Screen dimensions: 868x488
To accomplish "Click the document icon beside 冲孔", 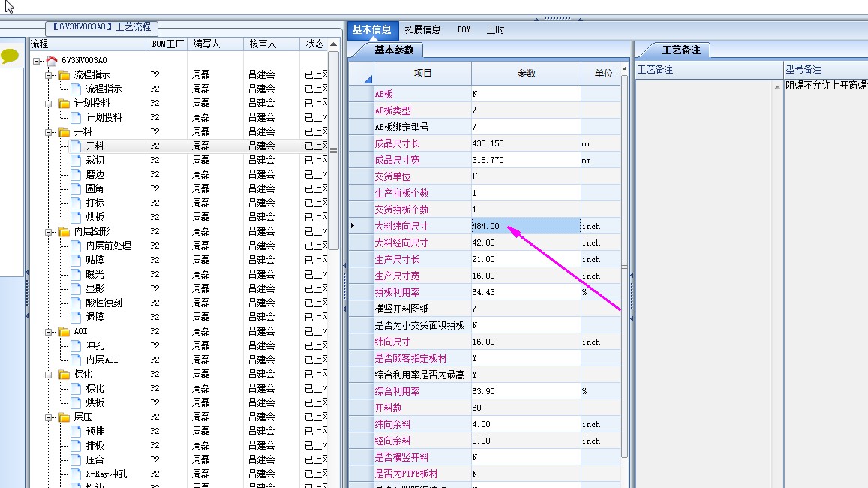I will (76, 345).
